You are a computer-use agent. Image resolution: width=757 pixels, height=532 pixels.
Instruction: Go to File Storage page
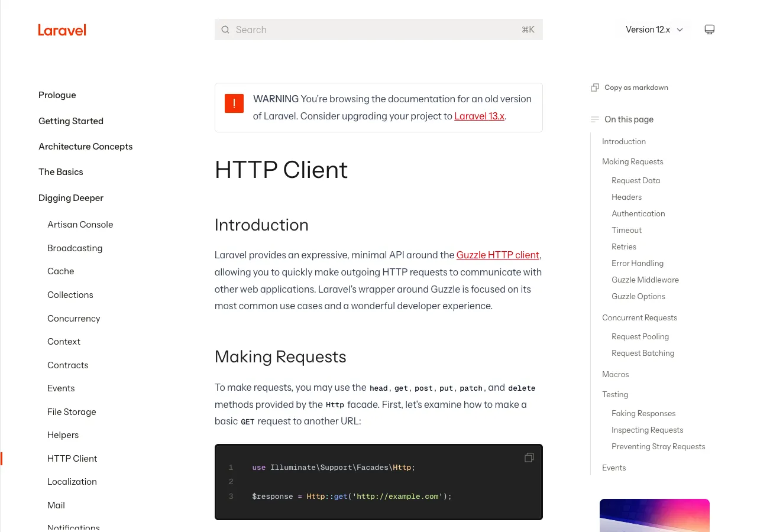(x=72, y=412)
